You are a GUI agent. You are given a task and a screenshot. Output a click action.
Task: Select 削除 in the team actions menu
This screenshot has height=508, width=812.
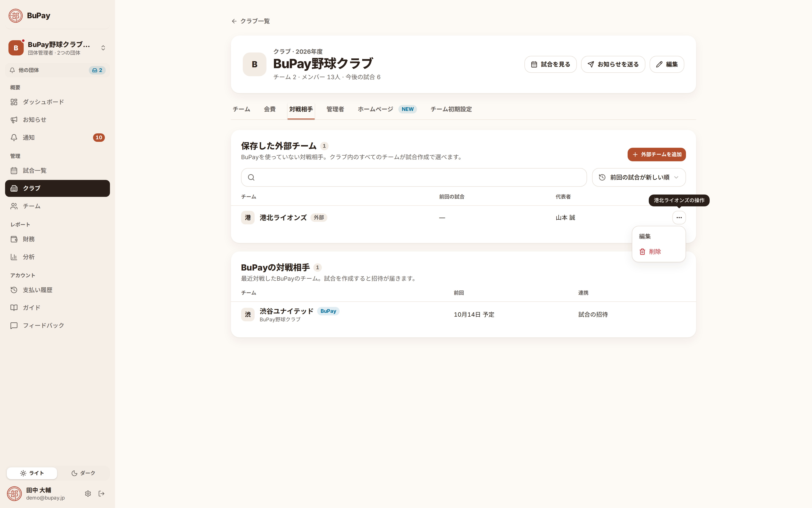[x=658, y=252]
